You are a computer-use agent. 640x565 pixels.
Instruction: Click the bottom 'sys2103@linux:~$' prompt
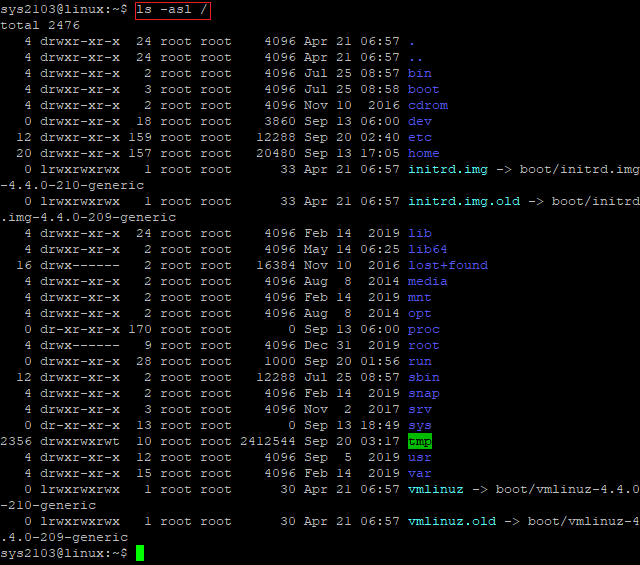[x=64, y=553]
